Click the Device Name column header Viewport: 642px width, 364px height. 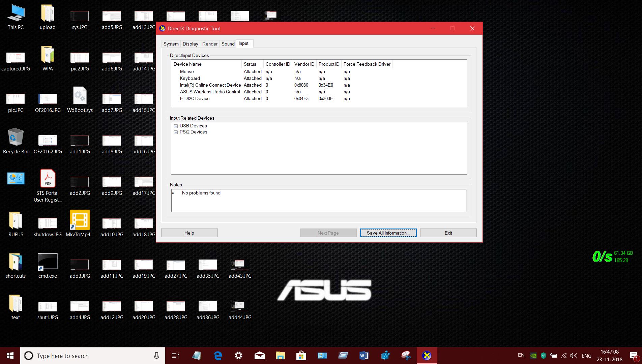(206, 64)
